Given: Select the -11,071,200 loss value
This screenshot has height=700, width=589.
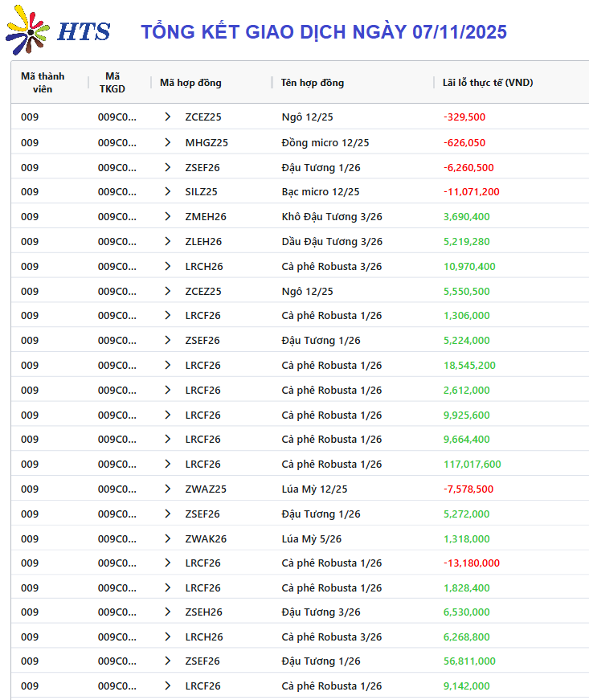Looking at the screenshot, I should [471, 192].
